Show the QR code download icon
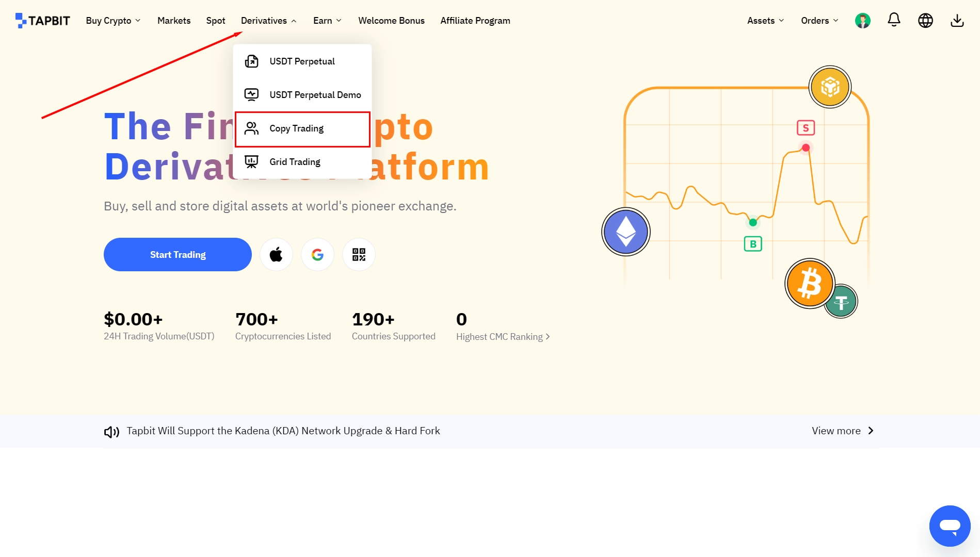This screenshot has height=557, width=980. (x=359, y=254)
